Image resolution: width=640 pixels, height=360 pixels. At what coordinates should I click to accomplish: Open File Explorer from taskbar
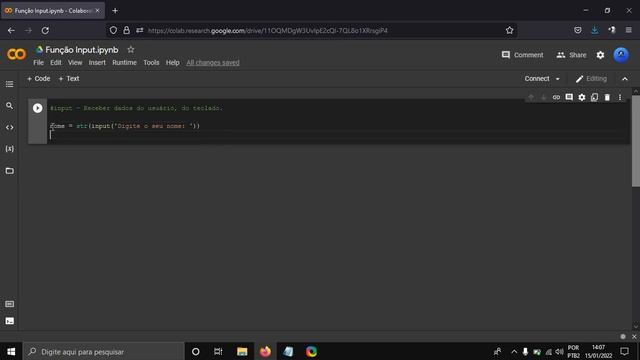242,351
